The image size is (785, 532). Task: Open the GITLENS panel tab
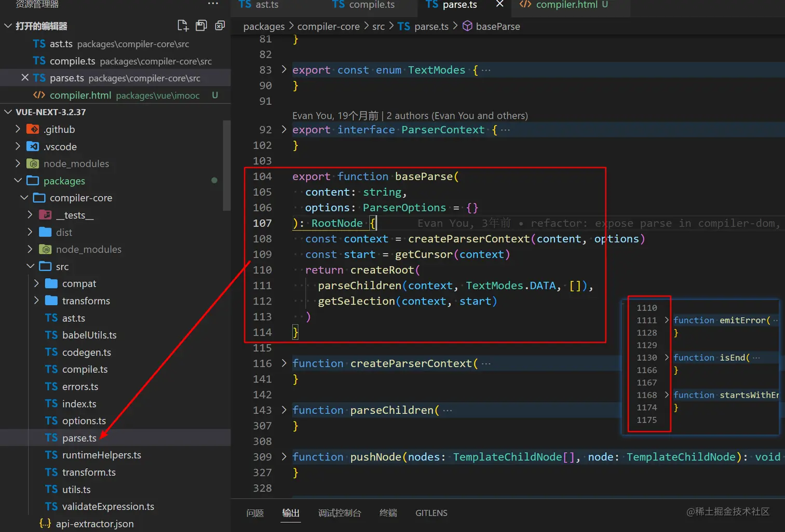coord(431,513)
